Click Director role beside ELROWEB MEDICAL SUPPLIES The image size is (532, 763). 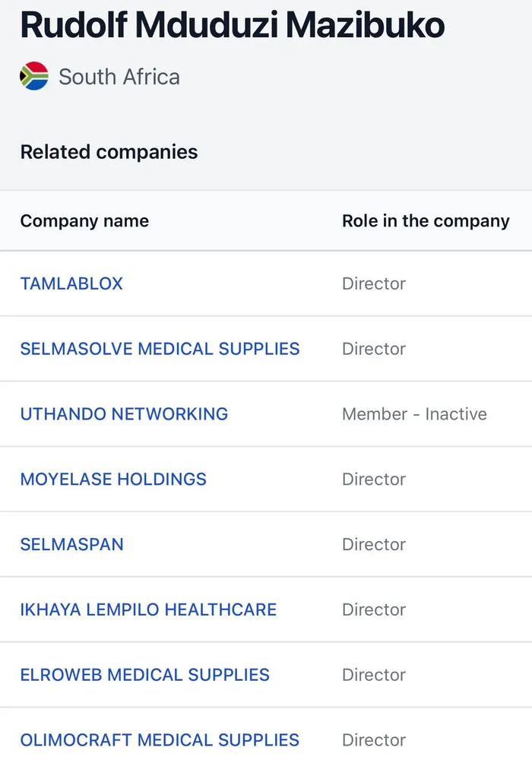[374, 675]
